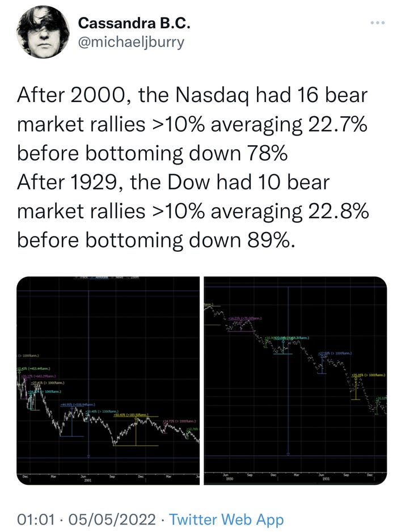Click the 01:01 · 05/05/2022 timestamp
Image resolution: width=397 pixels, height=532 pixels.
pos(85,519)
